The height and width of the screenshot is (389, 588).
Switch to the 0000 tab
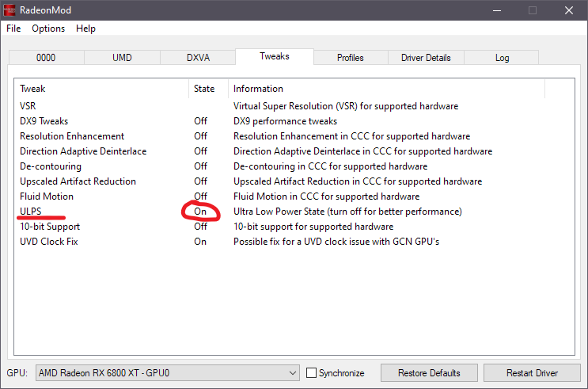(x=46, y=58)
